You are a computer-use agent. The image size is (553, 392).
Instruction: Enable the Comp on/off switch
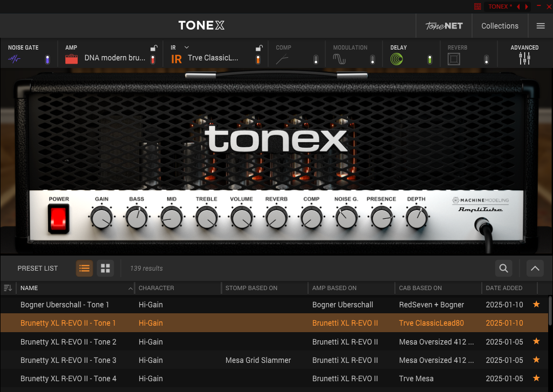click(x=316, y=59)
